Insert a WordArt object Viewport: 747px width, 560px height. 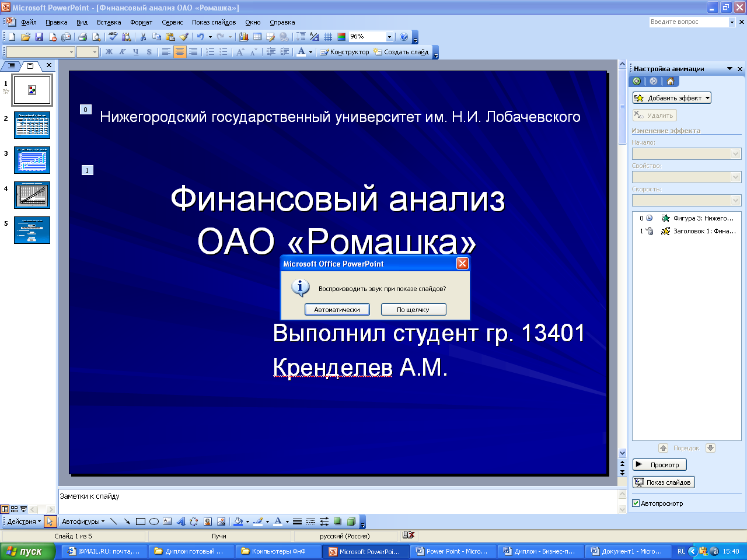click(x=181, y=521)
